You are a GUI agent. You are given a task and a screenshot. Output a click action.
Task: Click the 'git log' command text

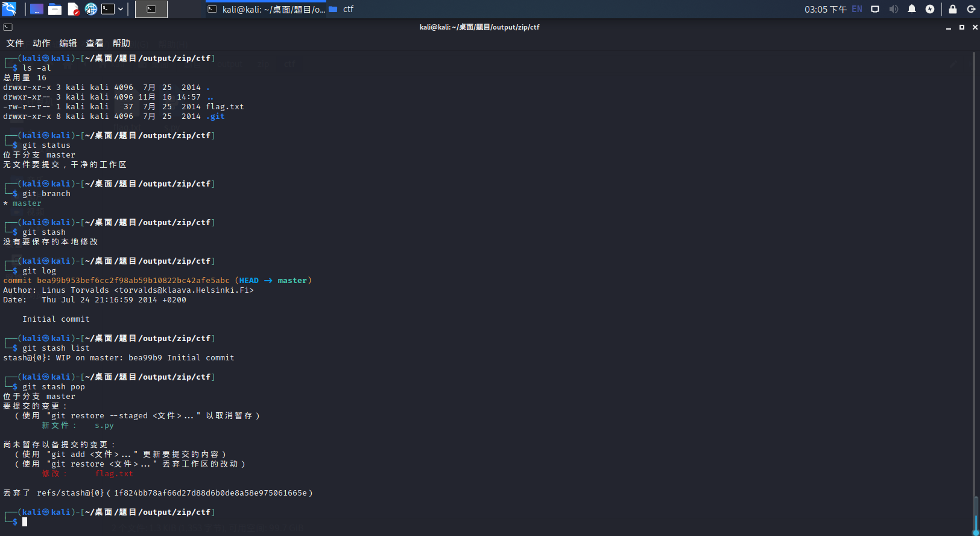click(x=39, y=271)
